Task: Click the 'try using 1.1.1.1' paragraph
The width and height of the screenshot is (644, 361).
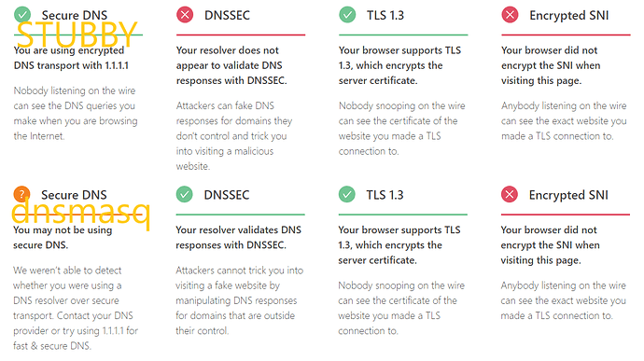Action: tap(76, 308)
